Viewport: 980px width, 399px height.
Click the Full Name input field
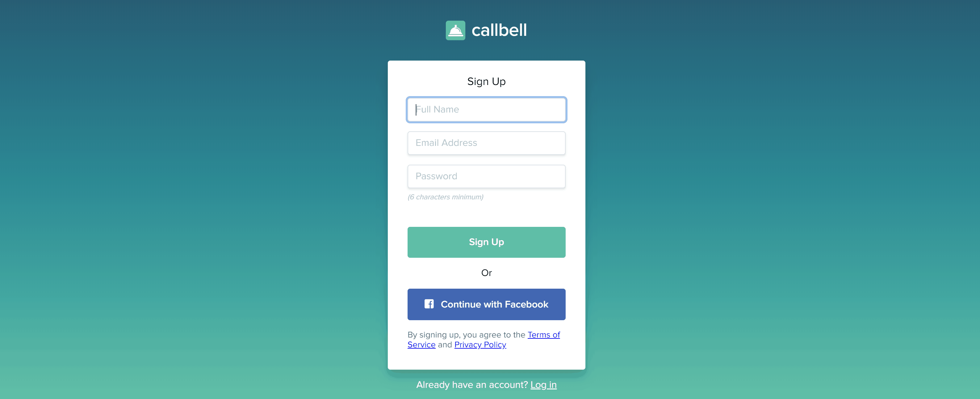coord(486,109)
